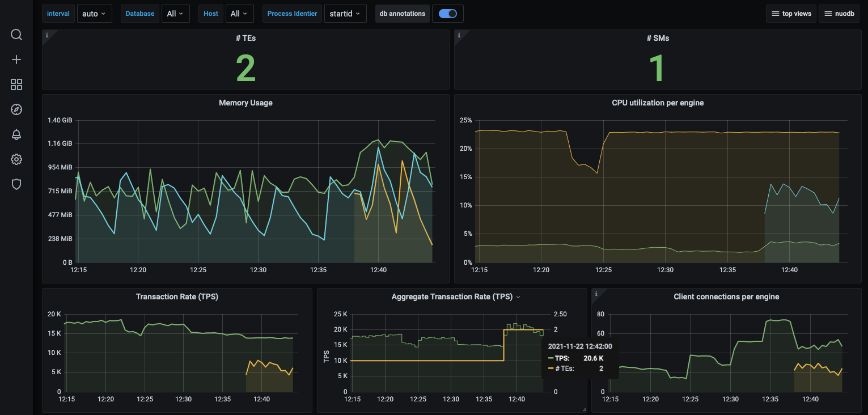The width and height of the screenshot is (868, 415).
Task: Click info icon on # TEs panel
Action: click(x=47, y=35)
